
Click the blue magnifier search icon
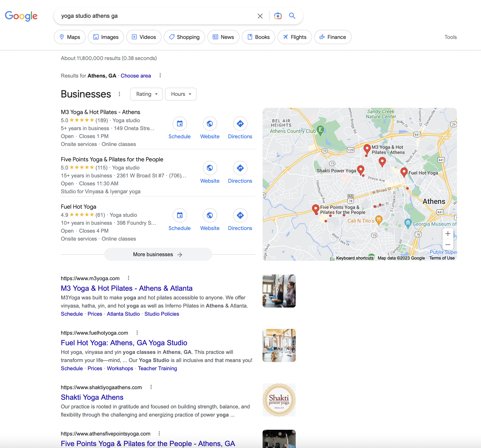click(x=292, y=16)
